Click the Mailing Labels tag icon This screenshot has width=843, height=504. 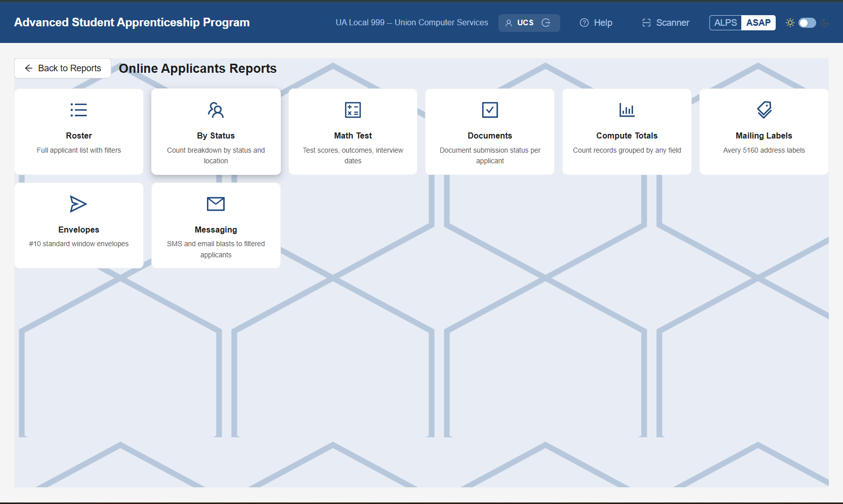point(764,110)
